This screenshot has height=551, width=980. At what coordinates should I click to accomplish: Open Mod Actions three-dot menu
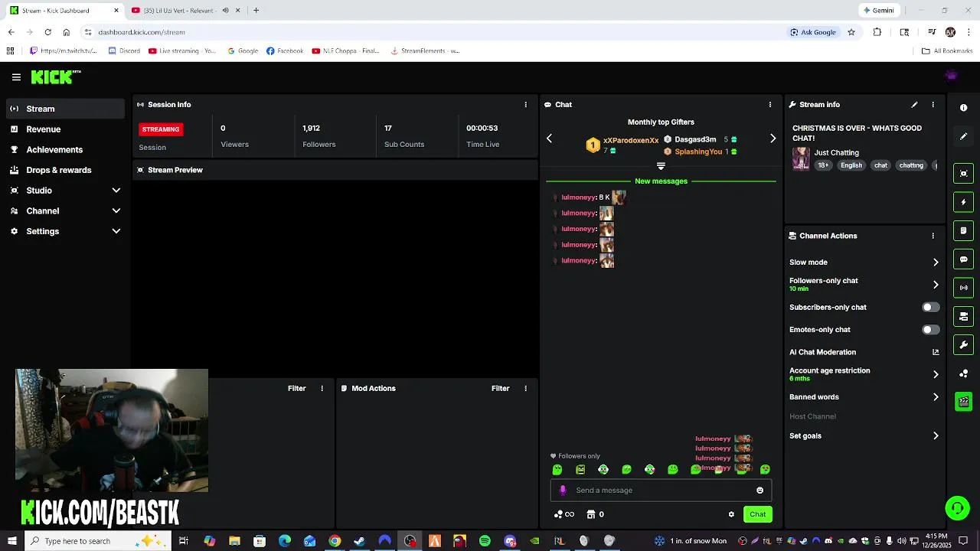pos(525,389)
